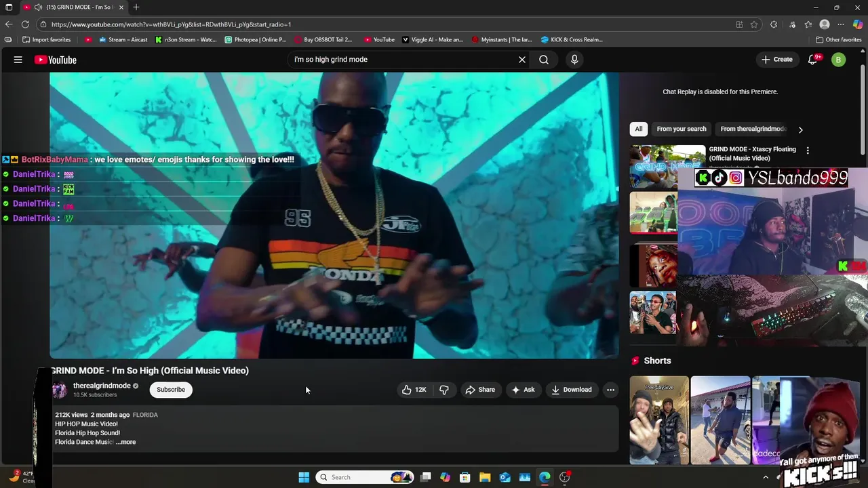The width and height of the screenshot is (868, 488).
Task: Reload the page
Action: click(25, 24)
